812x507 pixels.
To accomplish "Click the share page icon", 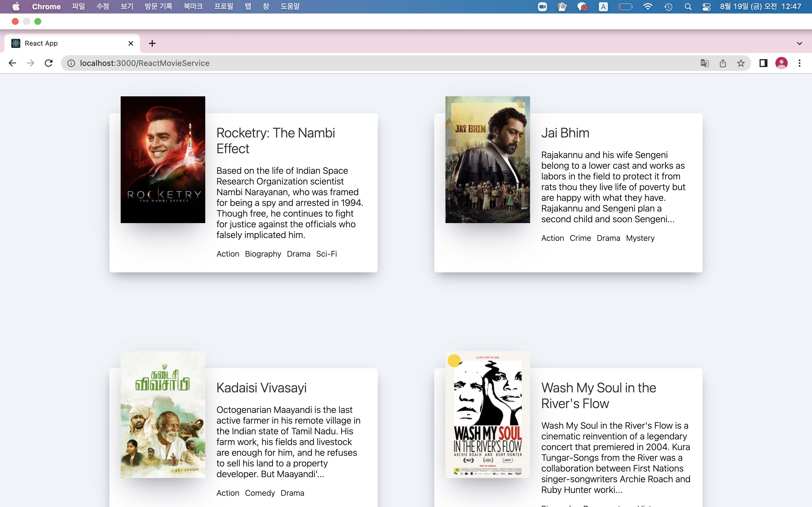I will [723, 63].
